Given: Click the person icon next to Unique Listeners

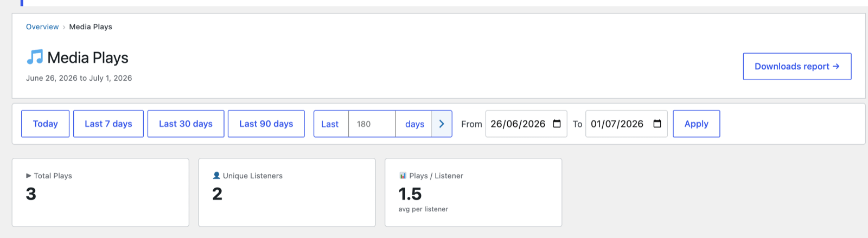Looking at the screenshot, I should click(216, 176).
